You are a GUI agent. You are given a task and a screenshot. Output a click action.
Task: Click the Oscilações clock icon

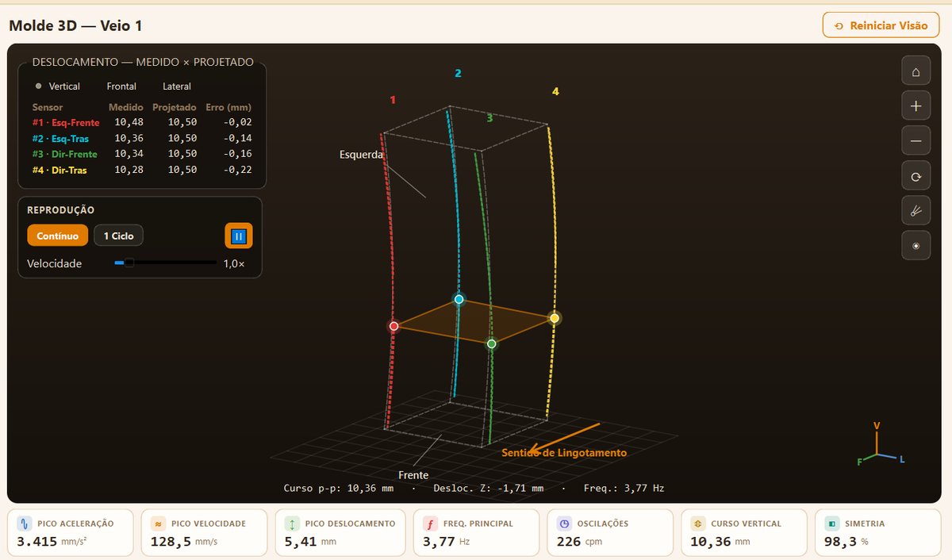[564, 524]
